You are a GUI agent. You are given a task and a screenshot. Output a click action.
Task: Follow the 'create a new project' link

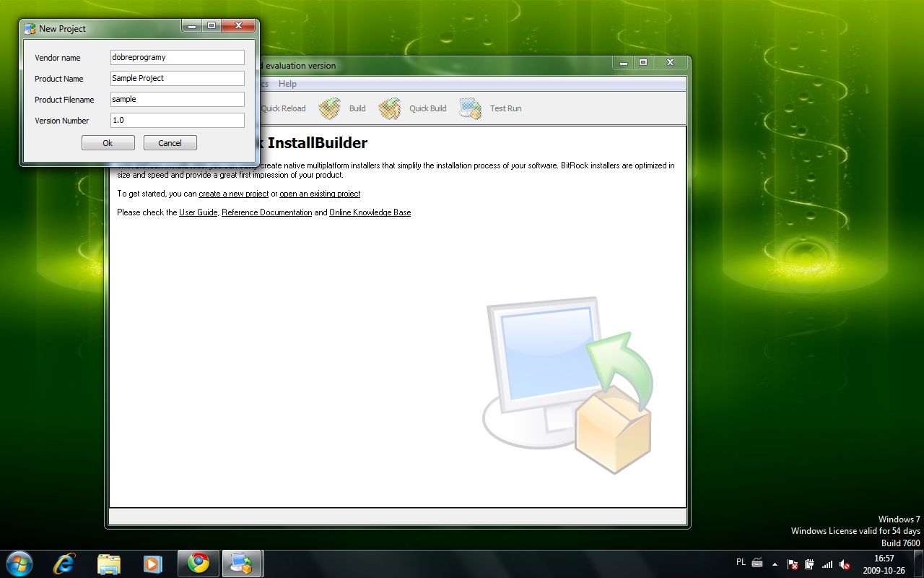(233, 194)
